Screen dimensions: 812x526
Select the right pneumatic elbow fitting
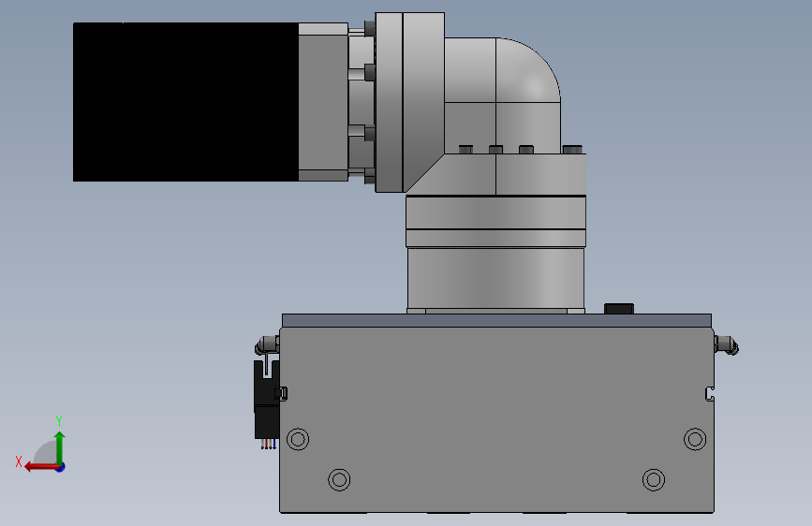pyautogui.click(x=727, y=345)
